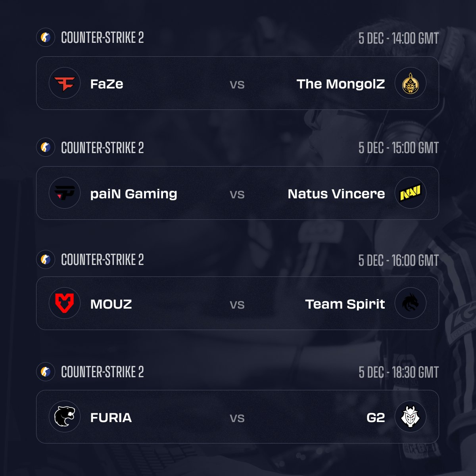Click the paiN Gaming logo
476x476 pixels.
coord(65,194)
